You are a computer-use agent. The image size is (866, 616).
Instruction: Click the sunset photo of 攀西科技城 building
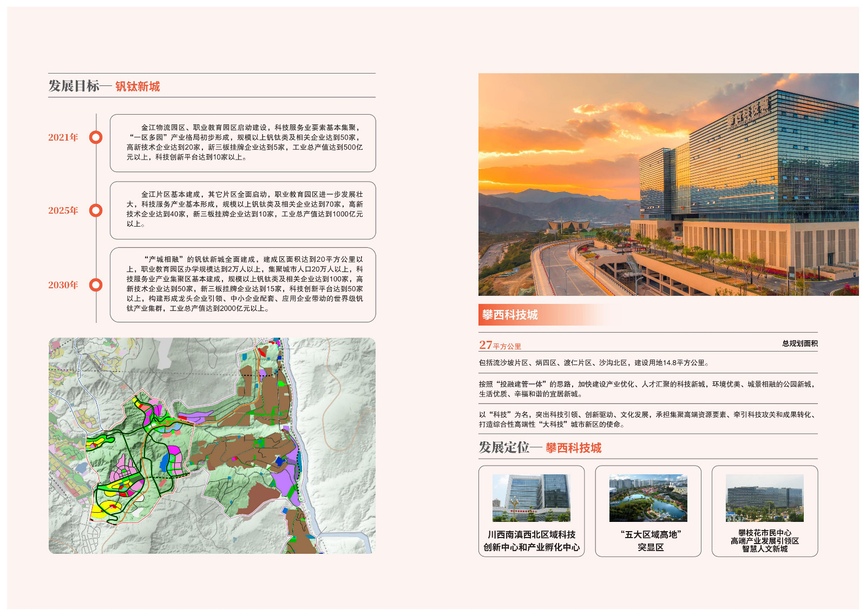(668, 184)
